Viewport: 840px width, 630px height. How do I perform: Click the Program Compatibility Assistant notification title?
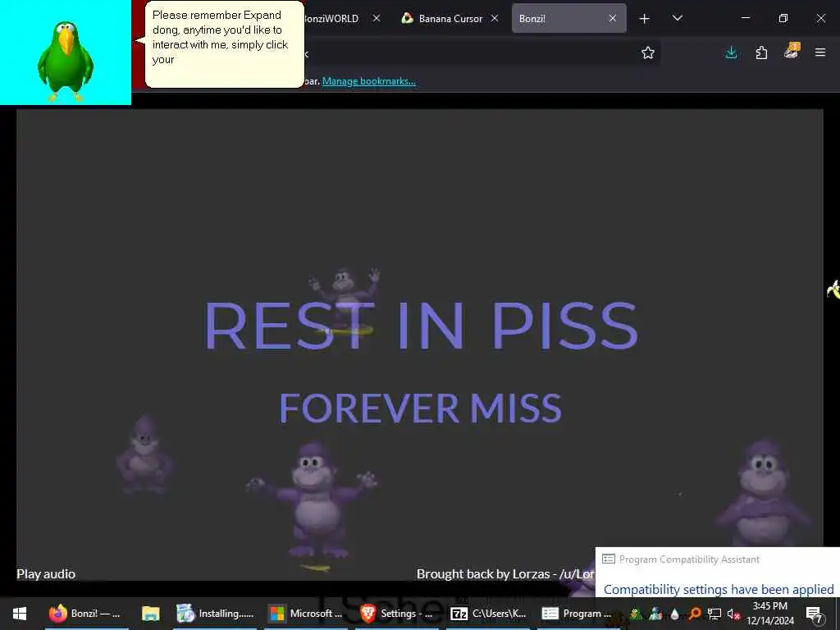point(689,559)
